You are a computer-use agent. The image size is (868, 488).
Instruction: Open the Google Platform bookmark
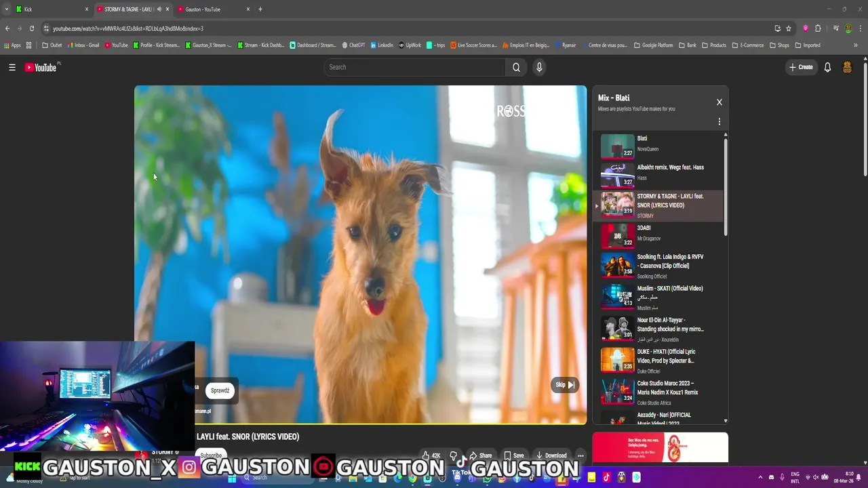653,45
